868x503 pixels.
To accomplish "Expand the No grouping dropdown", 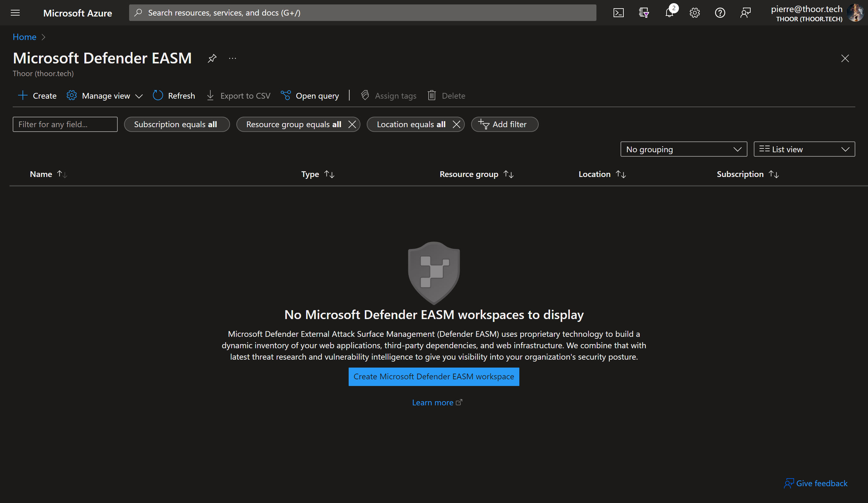I will pyautogui.click(x=684, y=149).
